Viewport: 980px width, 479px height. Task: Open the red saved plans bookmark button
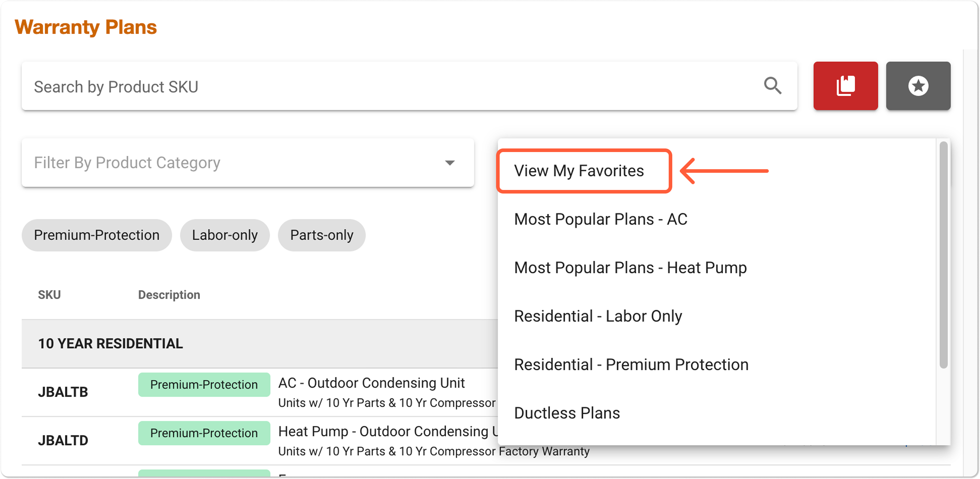[845, 85]
